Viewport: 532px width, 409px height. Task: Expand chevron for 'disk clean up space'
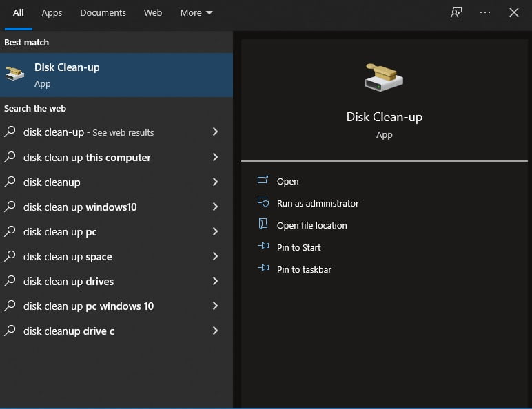(x=215, y=256)
